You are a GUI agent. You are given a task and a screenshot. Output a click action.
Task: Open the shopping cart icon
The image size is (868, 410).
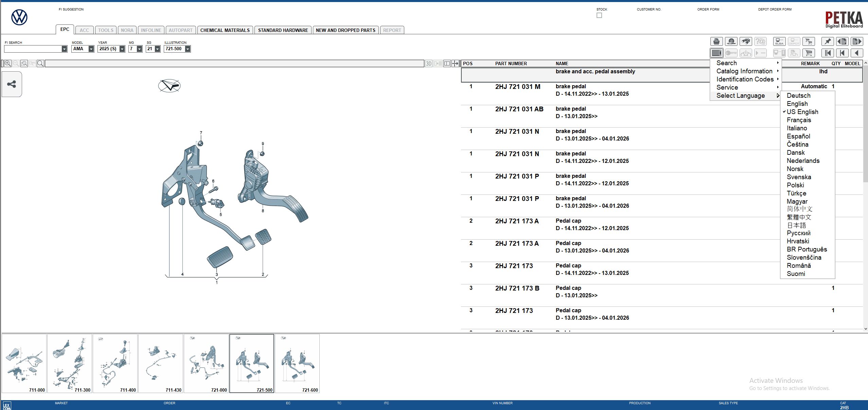pyautogui.click(x=809, y=53)
